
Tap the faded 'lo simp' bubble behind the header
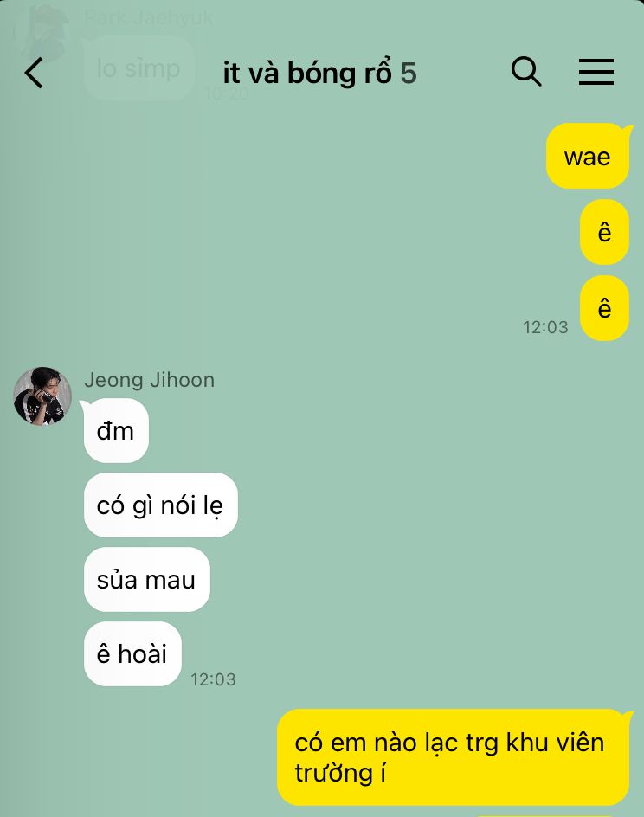pos(139,68)
